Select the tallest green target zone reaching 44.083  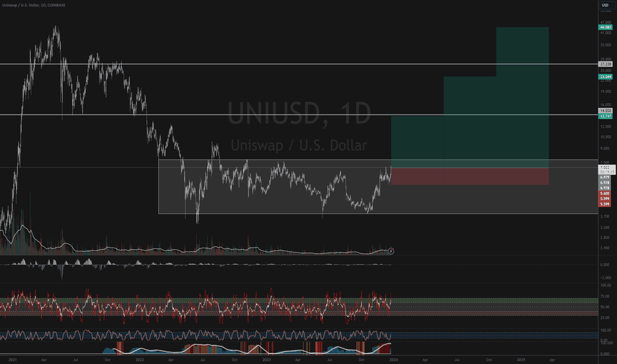tap(522, 97)
